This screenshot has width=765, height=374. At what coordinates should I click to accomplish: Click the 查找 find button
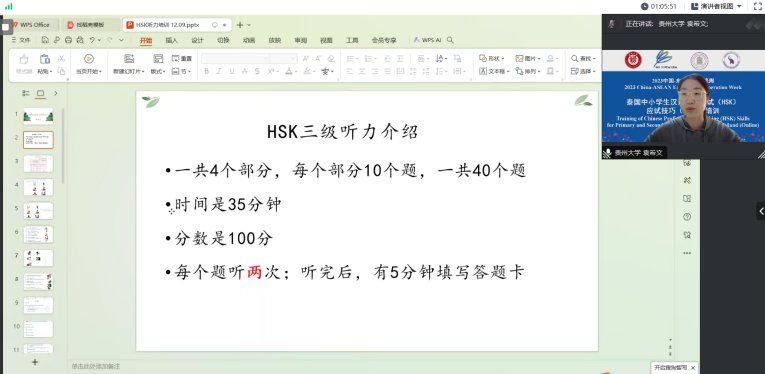pos(584,59)
